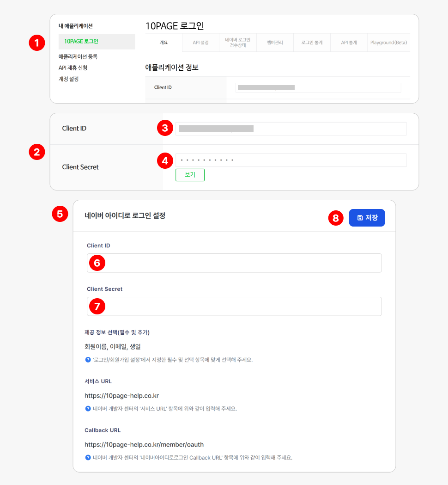Click the blue 저장 button
The width and height of the screenshot is (448, 485).
tap(367, 218)
